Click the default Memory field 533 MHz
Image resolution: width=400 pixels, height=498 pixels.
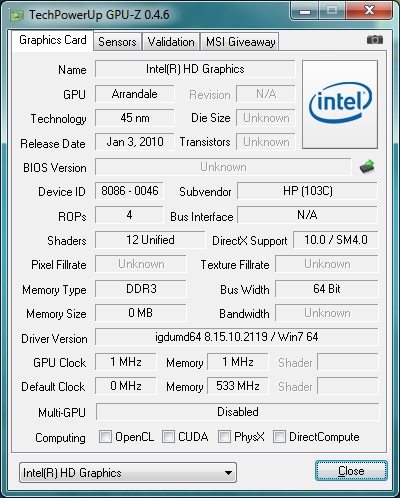(238, 386)
